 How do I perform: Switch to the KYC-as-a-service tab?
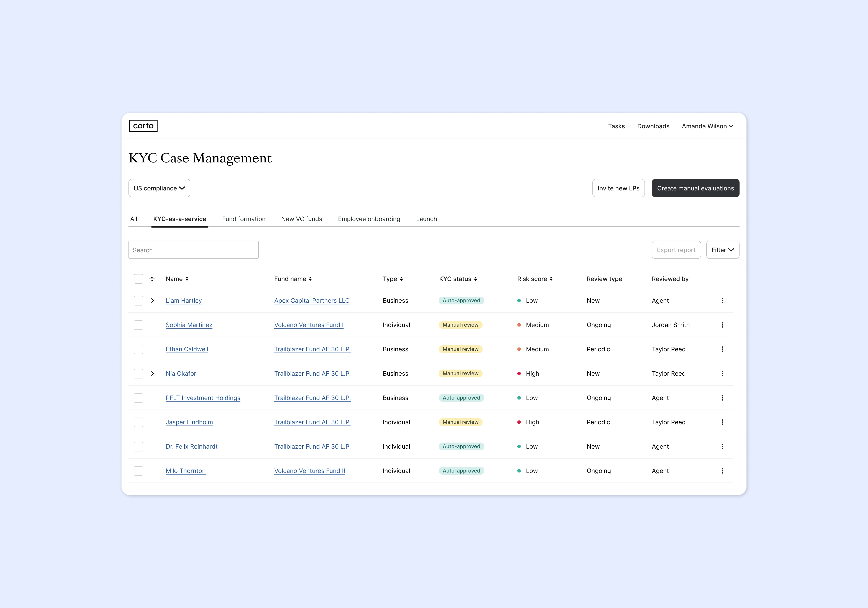point(180,219)
